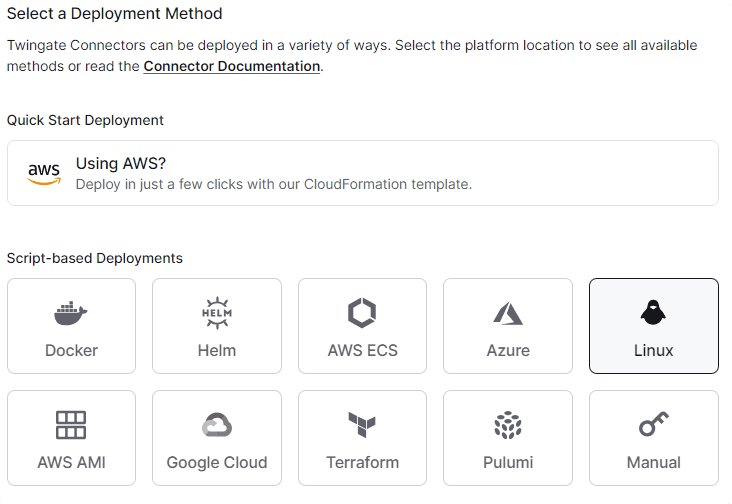732x504 pixels.
Task: Open the Connector Documentation link
Action: pos(232,66)
